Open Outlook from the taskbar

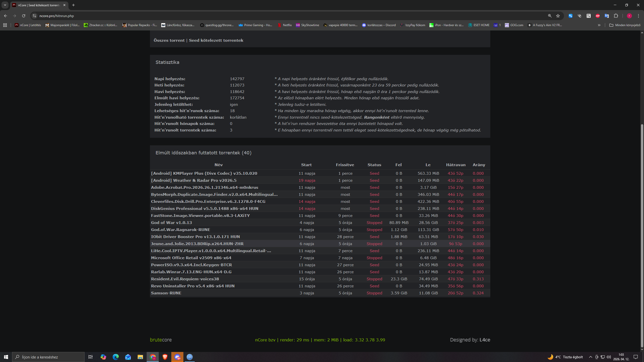128,357
